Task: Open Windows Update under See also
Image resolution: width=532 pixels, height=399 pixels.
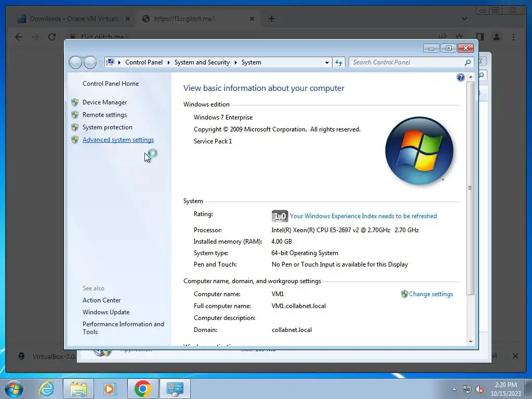Action: (106, 312)
